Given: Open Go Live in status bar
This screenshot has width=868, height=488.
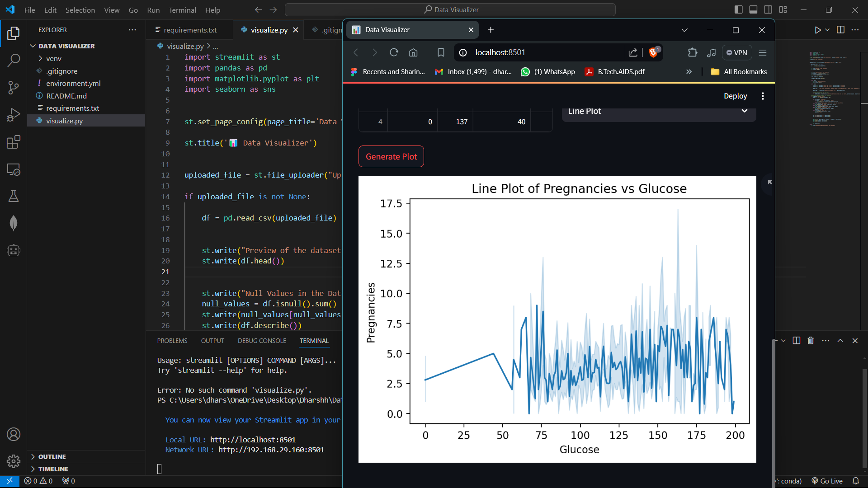Looking at the screenshot, I should [827, 481].
